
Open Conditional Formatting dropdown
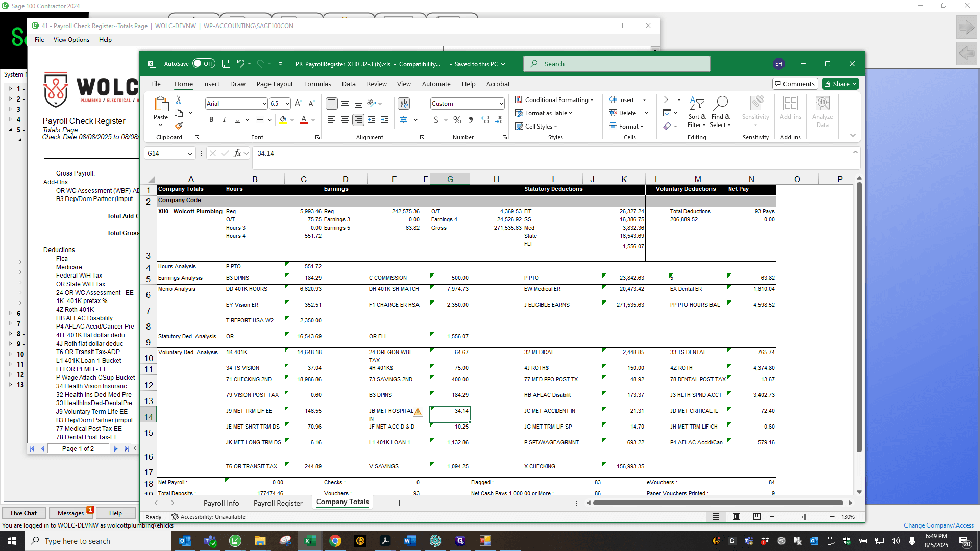point(554,100)
